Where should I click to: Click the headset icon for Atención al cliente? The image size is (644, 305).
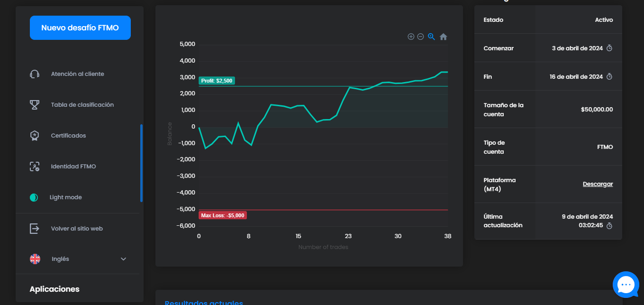pyautogui.click(x=34, y=74)
